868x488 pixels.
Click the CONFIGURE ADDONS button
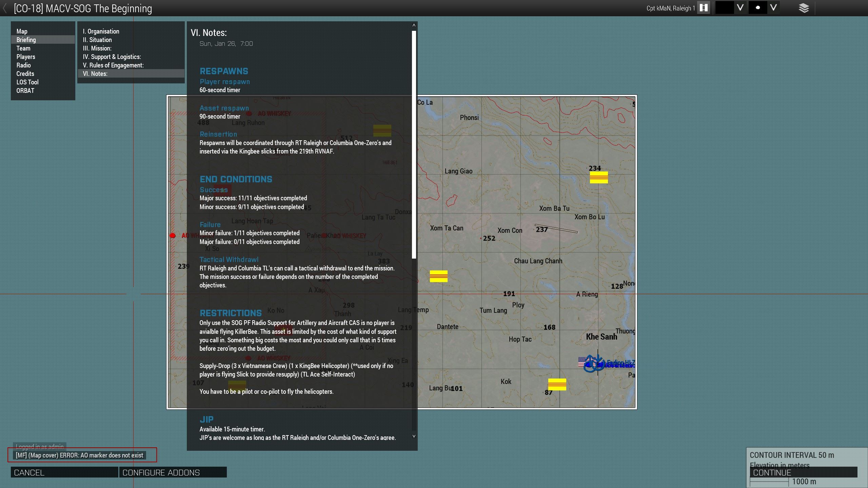[173, 472]
